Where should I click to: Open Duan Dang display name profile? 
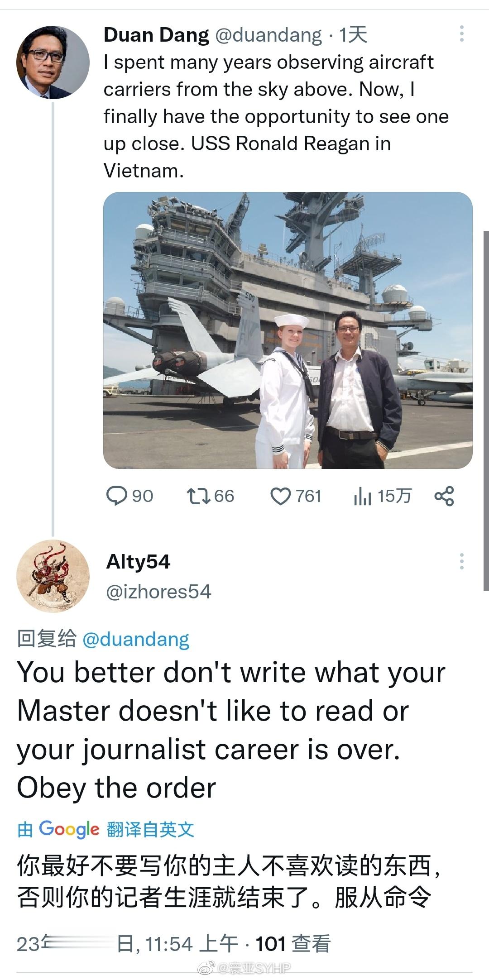(x=157, y=35)
